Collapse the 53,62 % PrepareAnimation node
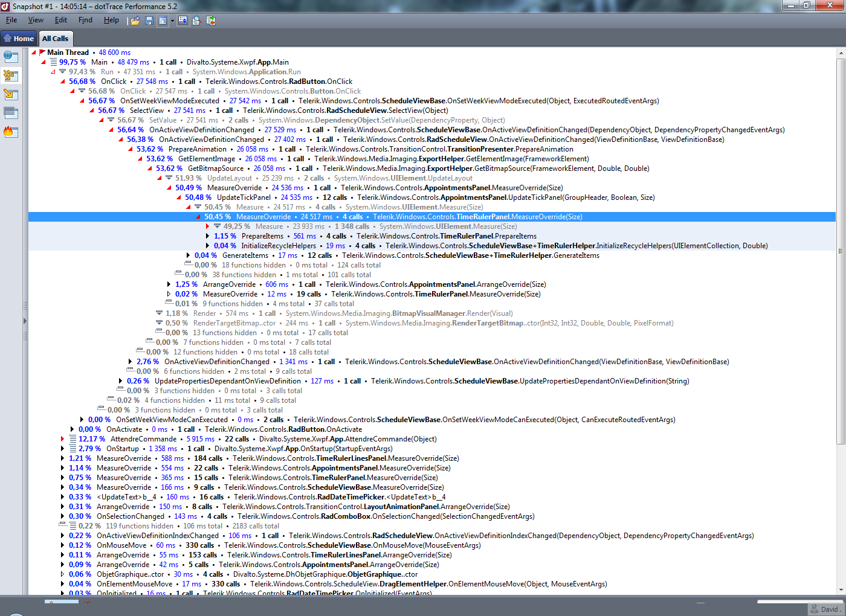846x616 pixels. tap(131, 149)
